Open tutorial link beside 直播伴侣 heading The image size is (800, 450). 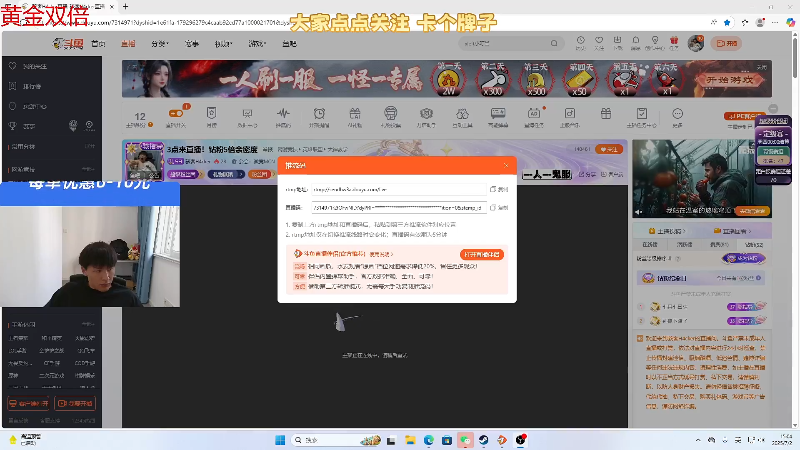tap(381, 254)
